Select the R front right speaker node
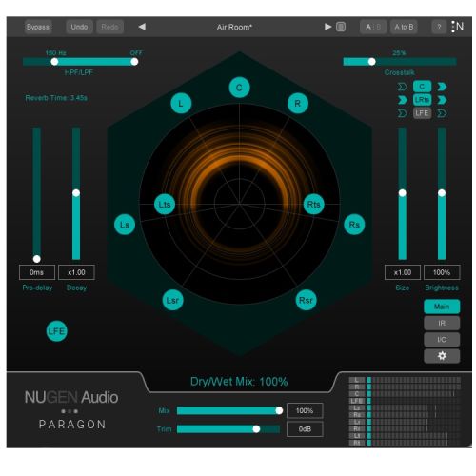Viewport: 476px width, 476px height. point(298,104)
